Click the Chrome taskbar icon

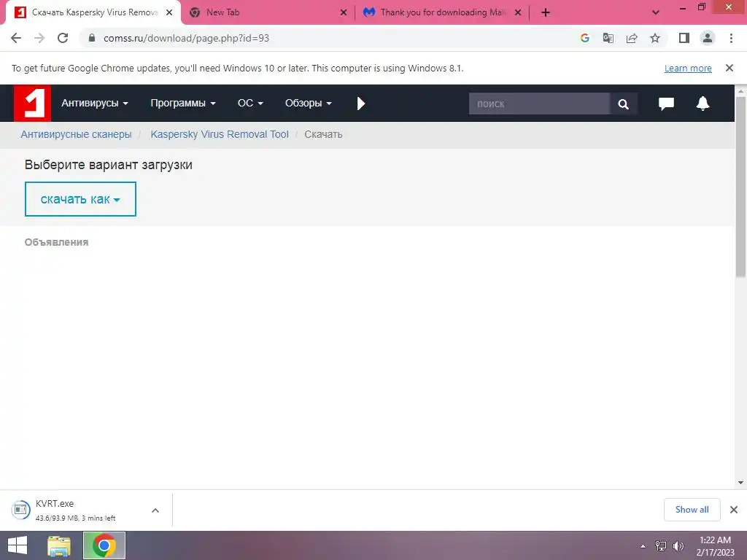pos(104,545)
